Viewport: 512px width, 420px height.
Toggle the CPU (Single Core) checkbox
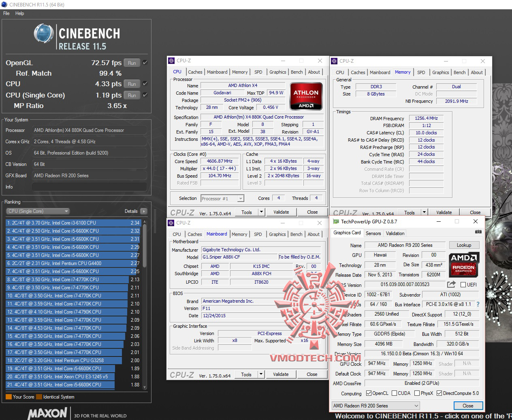coord(145,95)
